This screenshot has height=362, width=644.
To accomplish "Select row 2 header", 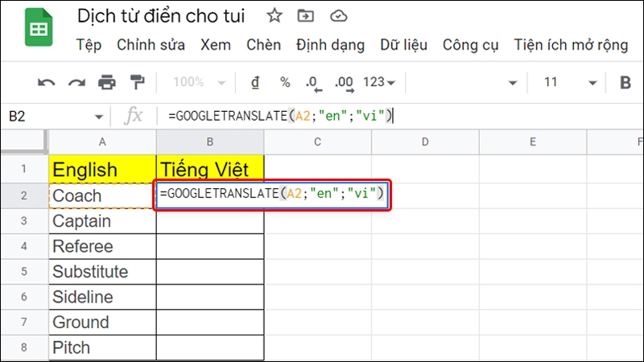I will 24,195.
